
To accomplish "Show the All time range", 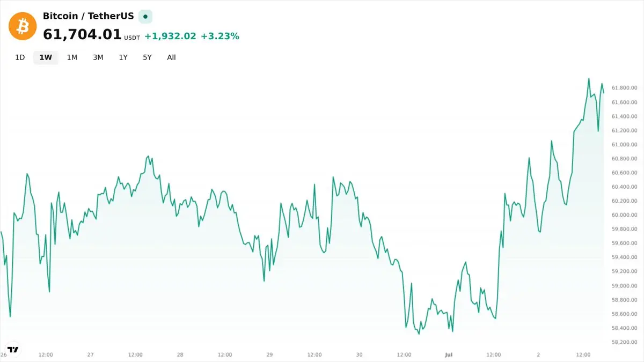I will pyautogui.click(x=171, y=57).
